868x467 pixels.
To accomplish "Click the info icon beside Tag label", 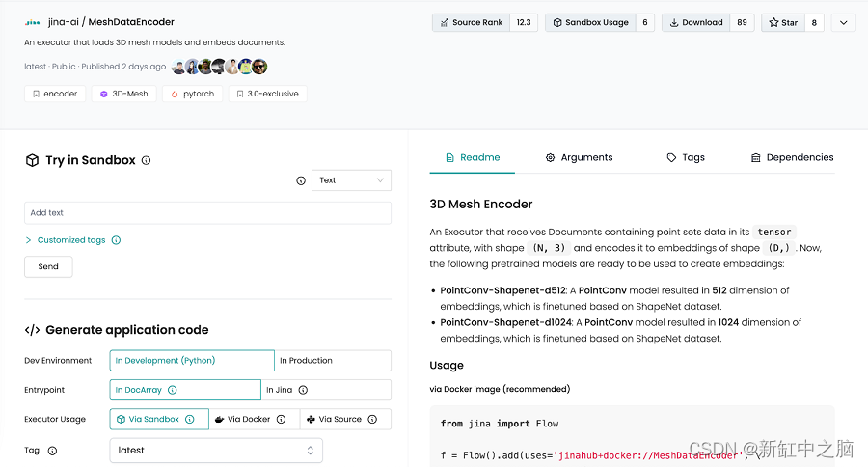I will pyautogui.click(x=52, y=451).
